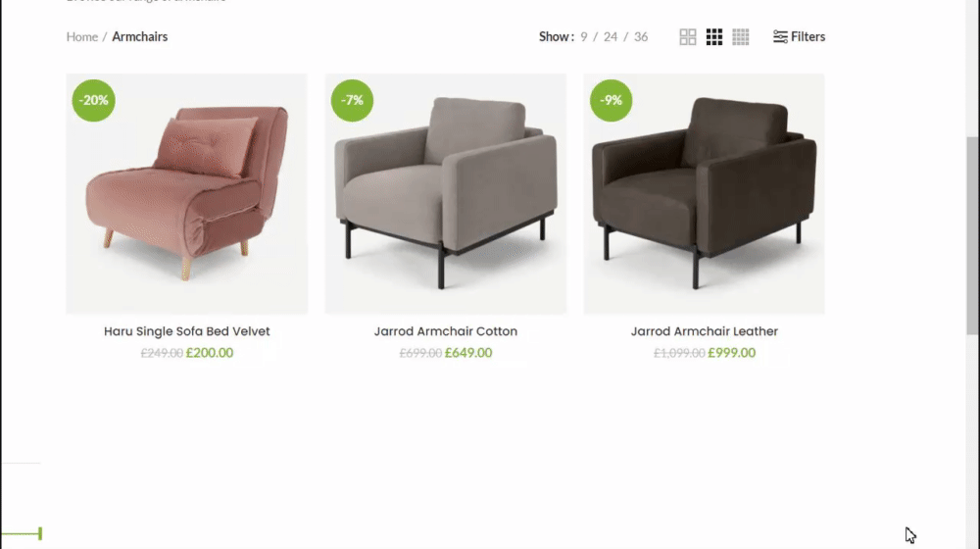Show 9 products per page
Screen dimensions: 980x549
[584, 37]
